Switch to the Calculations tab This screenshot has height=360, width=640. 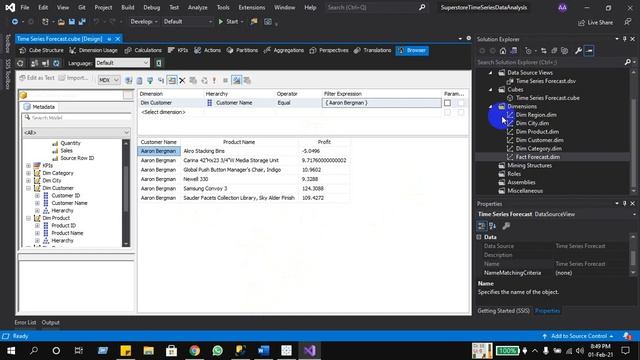coord(143,50)
